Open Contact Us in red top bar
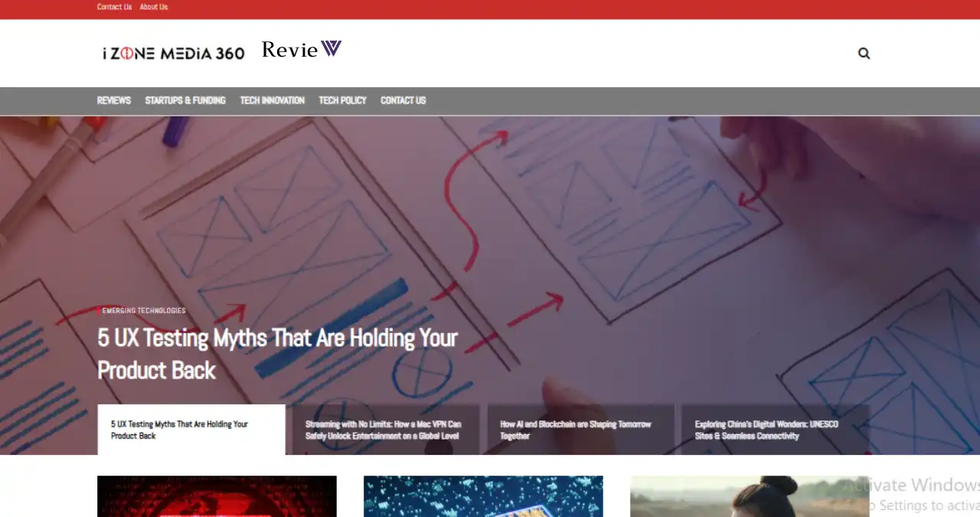The image size is (980, 517). [x=114, y=7]
